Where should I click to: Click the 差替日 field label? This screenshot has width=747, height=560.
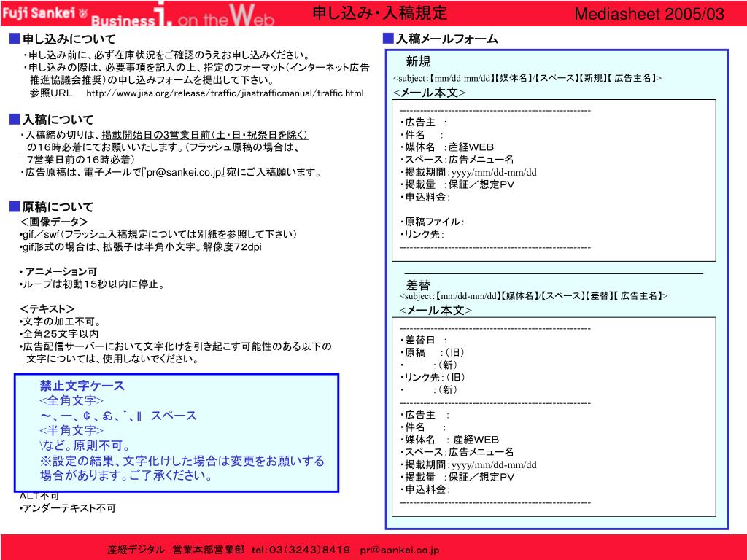[424, 340]
